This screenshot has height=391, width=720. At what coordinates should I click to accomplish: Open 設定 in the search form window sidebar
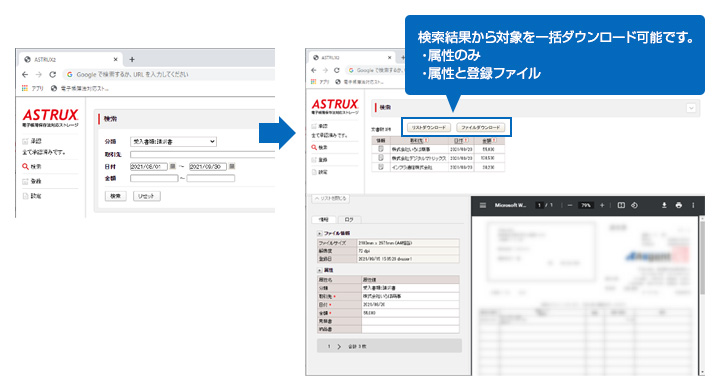tap(32, 196)
